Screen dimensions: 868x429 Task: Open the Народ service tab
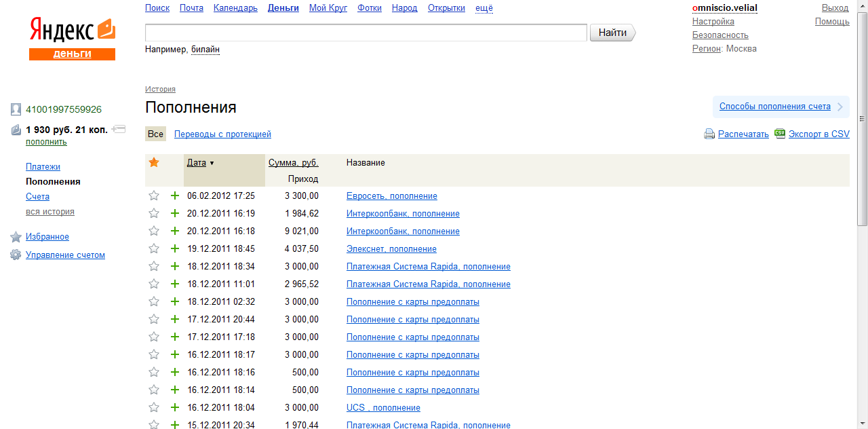[405, 8]
